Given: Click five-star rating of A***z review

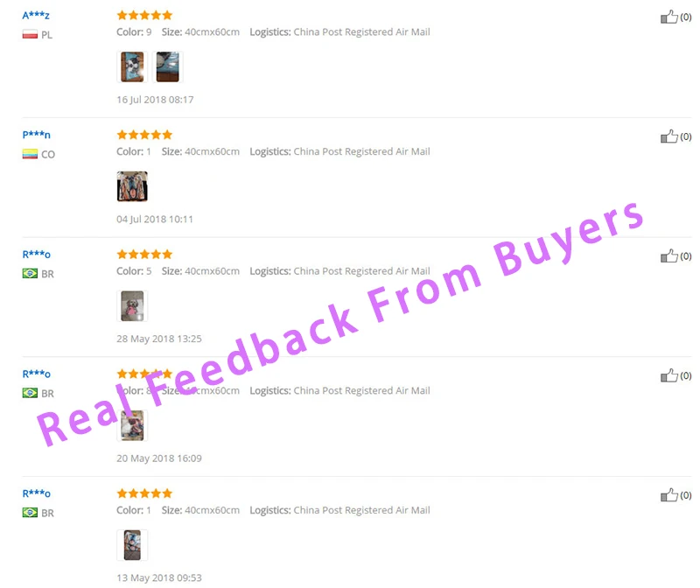Looking at the screenshot, I should [144, 15].
